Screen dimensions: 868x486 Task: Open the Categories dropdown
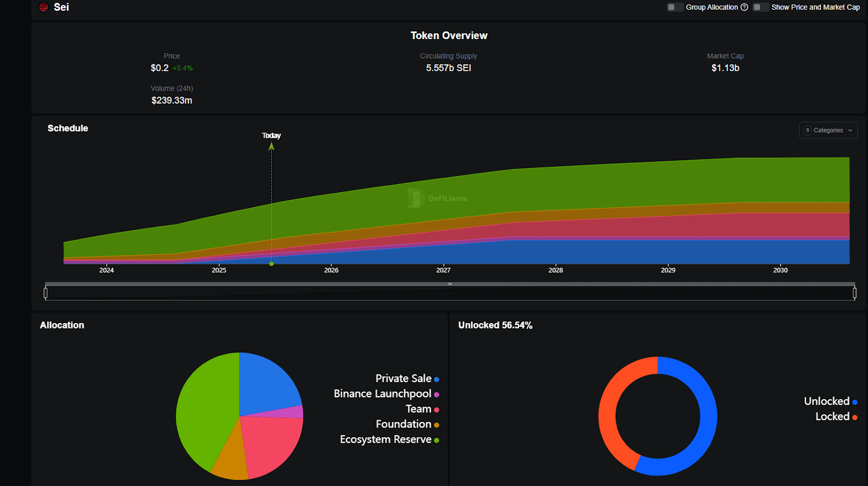tap(828, 130)
